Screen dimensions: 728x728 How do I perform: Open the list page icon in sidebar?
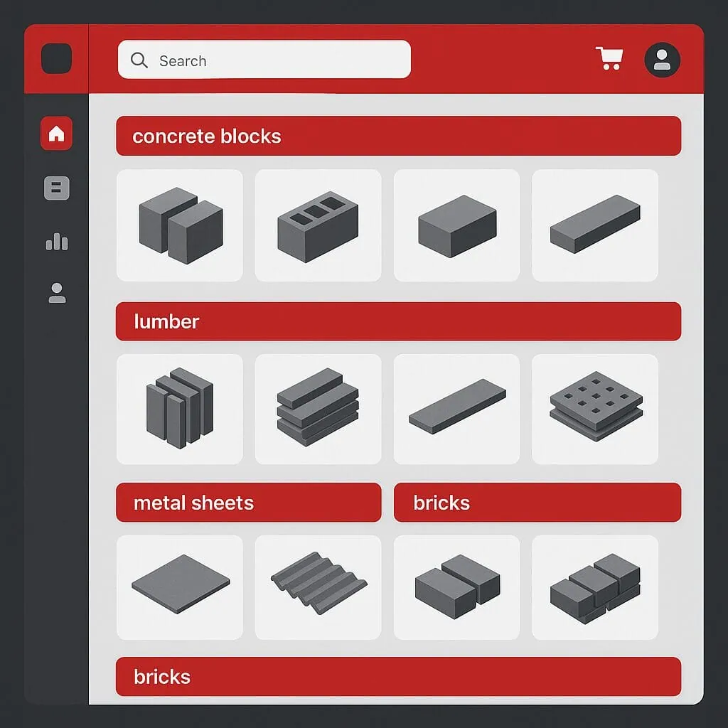pos(57,188)
